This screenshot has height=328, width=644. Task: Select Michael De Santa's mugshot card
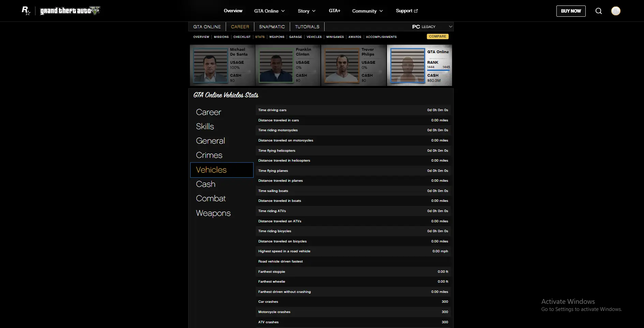pyautogui.click(x=222, y=65)
